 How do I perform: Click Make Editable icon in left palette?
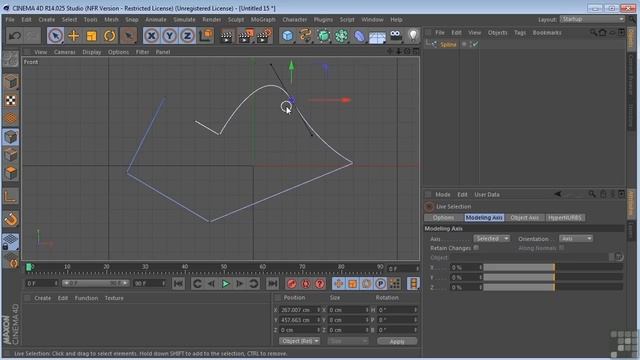pyautogui.click(x=11, y=60)
